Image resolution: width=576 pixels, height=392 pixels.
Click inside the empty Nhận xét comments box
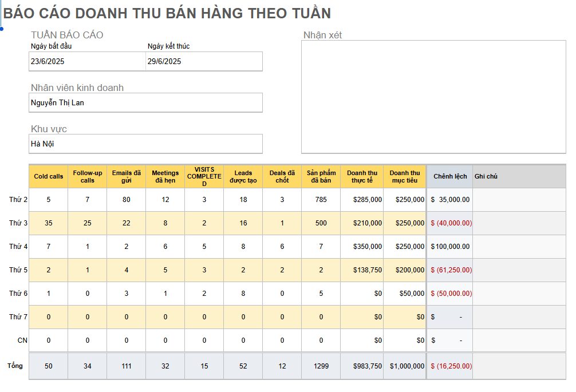pos(433,97)
